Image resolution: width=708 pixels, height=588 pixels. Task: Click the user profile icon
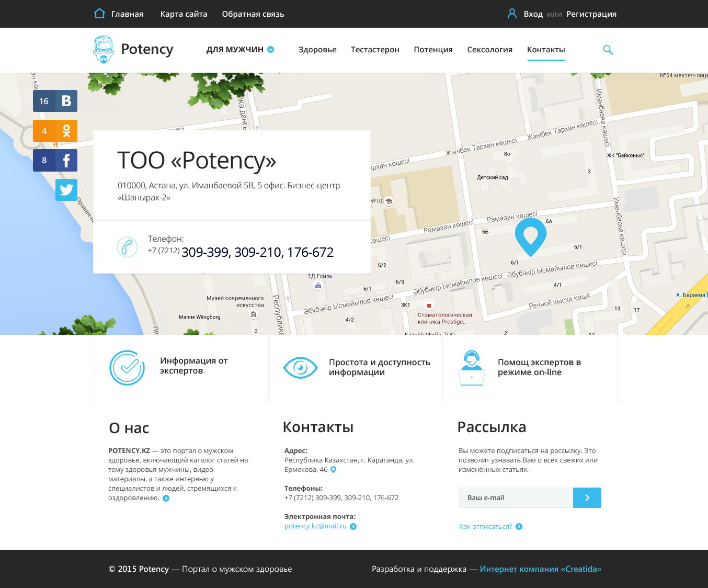click(512, 14)
